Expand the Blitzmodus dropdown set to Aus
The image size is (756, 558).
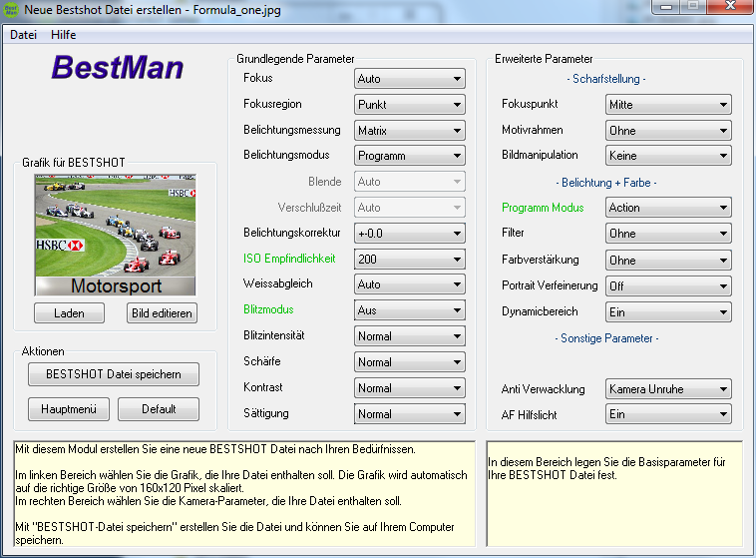[409, 310]
